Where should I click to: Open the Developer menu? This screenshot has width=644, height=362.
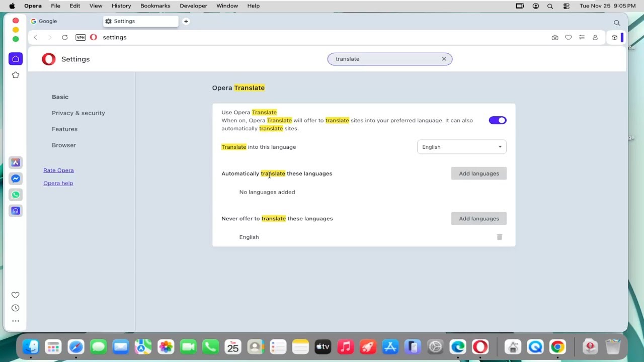pyautogui.click(x=194, y=6)
